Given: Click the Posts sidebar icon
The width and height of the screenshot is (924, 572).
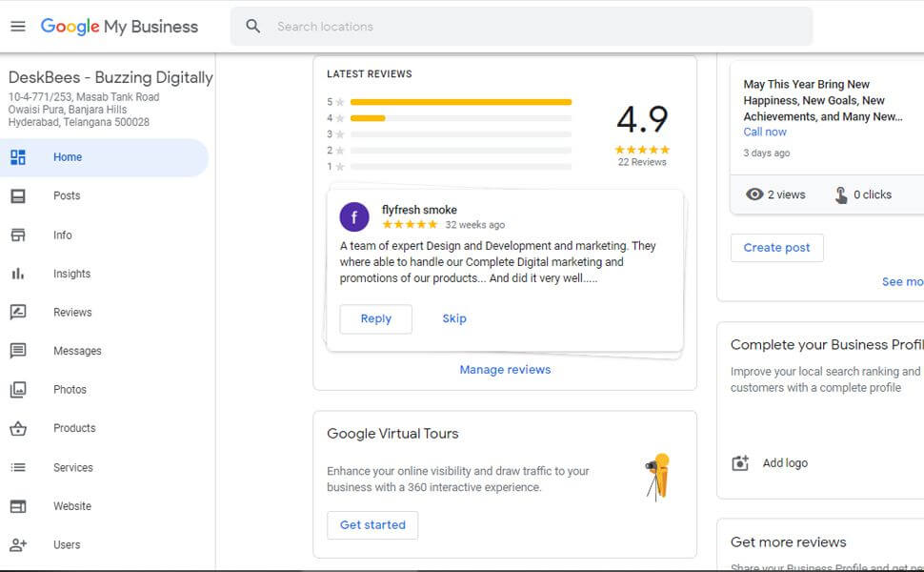Looking at the screenshot, I should 18,195.
